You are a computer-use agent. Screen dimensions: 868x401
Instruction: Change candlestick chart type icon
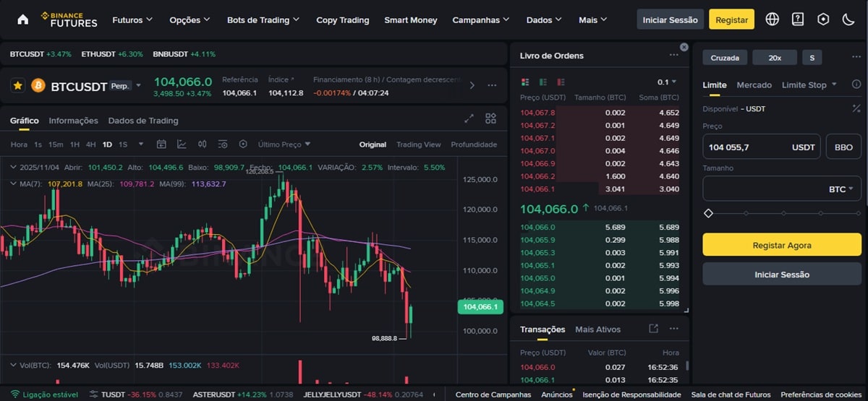point(202,145)
